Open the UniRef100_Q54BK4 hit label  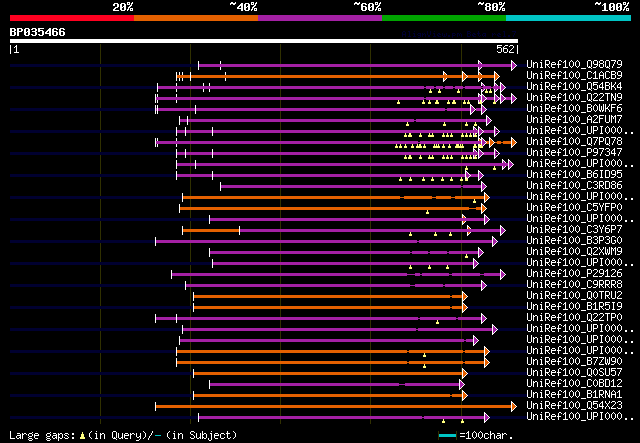574,86
